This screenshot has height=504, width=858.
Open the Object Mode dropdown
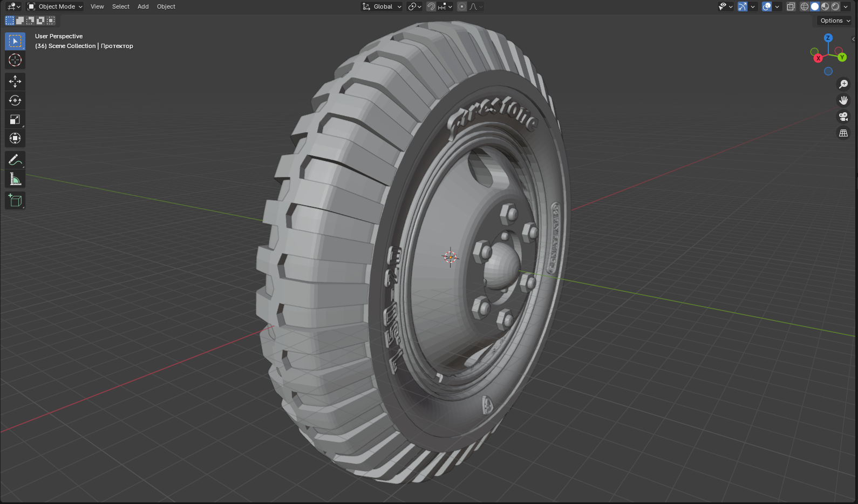pyautogui.click(x=56, y=6)
